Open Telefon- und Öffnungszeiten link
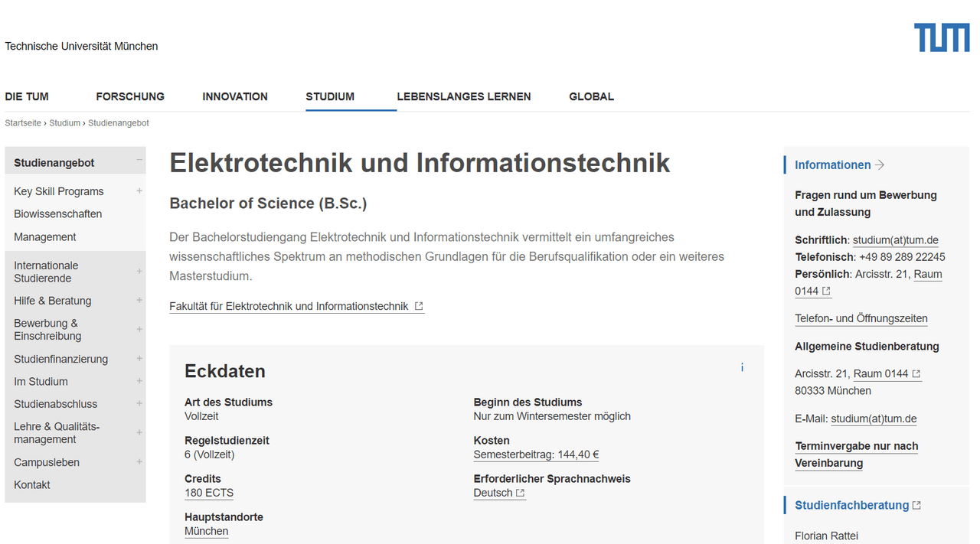 coord(861,318)
